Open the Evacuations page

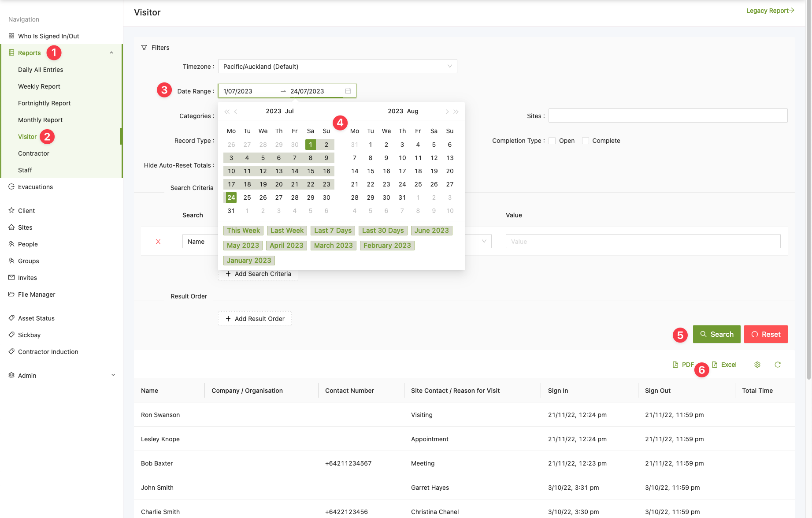(35, 187)
